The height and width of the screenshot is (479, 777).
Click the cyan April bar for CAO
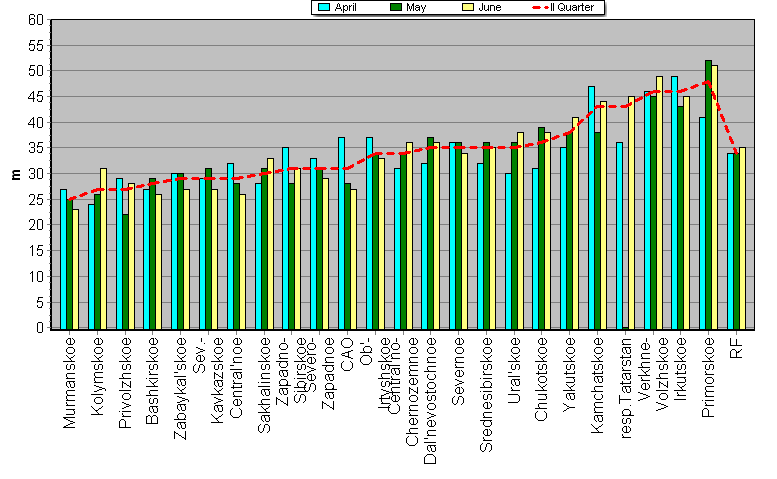click(341, 234)
